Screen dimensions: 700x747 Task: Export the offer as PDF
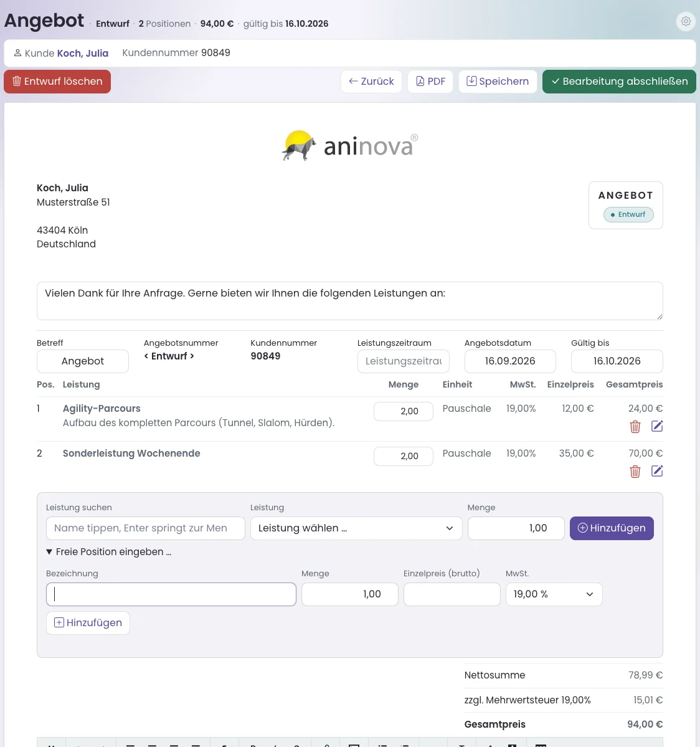pyautogui.click(x=430, y=82)
